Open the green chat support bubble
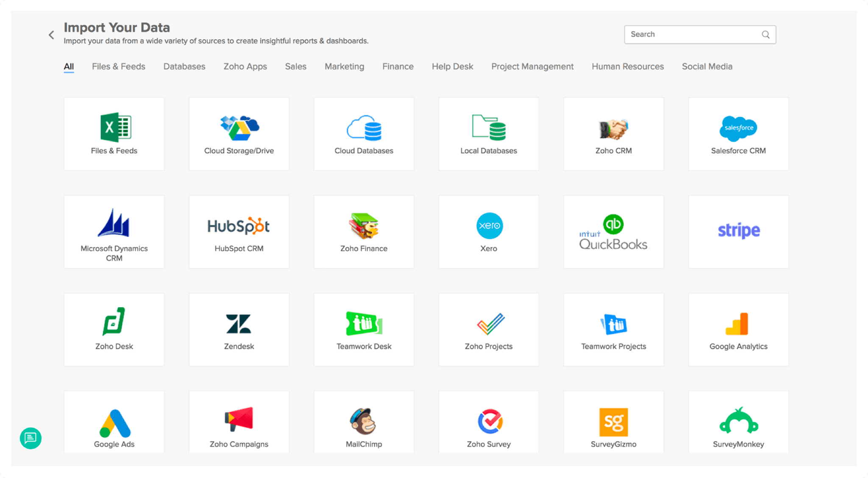The image size is (868, 478). pos(31,438)
